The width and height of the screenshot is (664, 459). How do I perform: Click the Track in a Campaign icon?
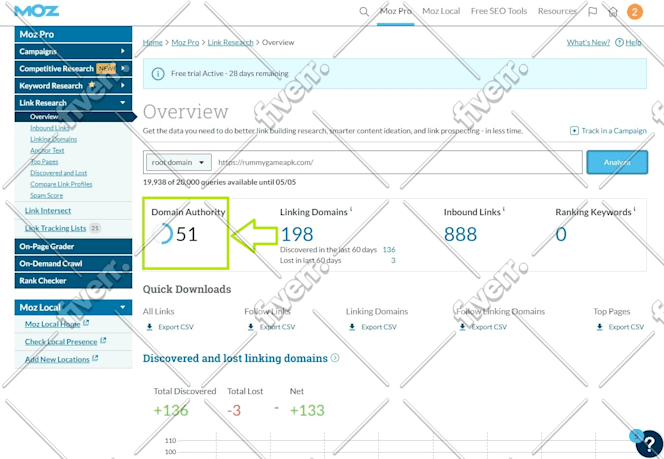click(574, 131)
